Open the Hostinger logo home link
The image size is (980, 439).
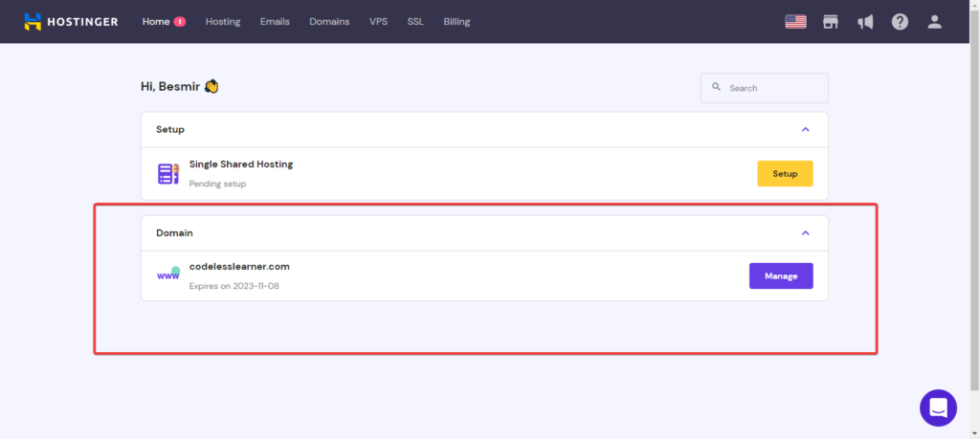coord(71,21)
